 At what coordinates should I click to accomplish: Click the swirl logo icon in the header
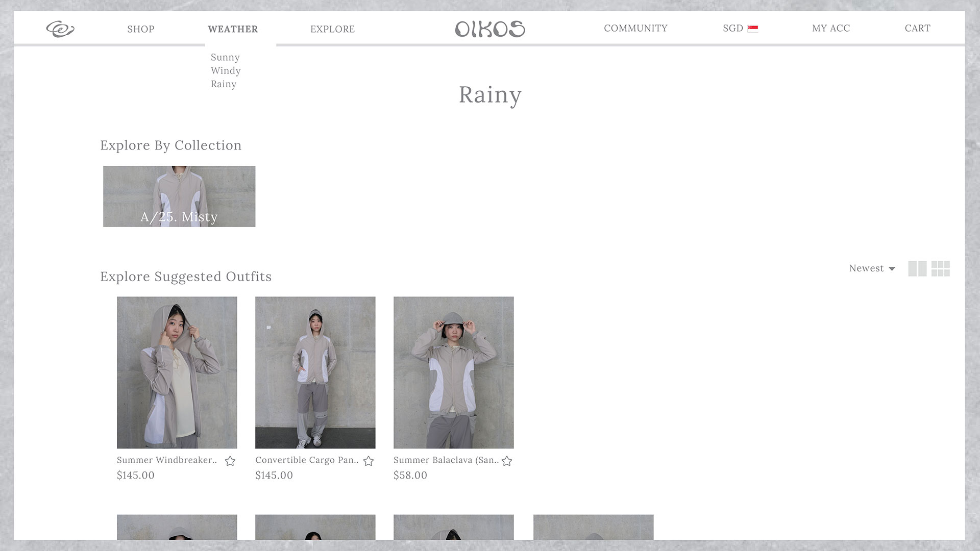pyautogui.click(x=60, y=29)
